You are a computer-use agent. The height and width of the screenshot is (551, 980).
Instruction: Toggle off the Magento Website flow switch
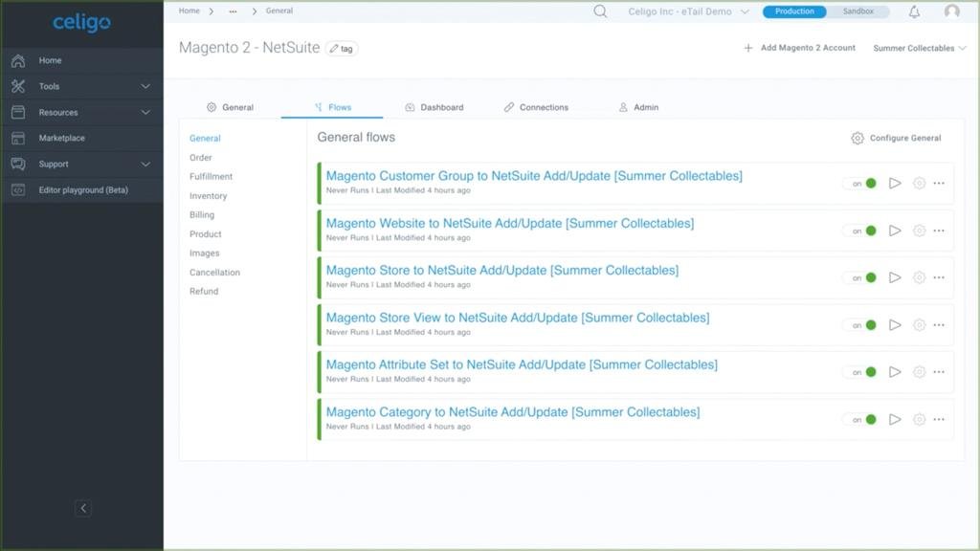click(862, 231)
